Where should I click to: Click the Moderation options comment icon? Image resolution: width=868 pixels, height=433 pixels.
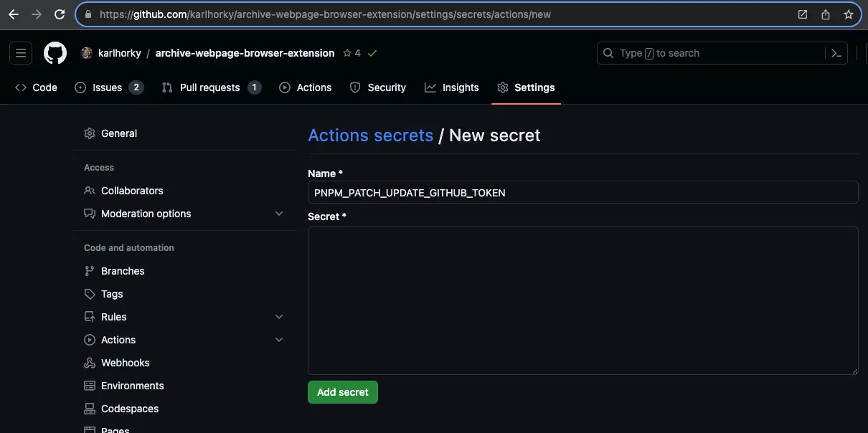[90, 214]
